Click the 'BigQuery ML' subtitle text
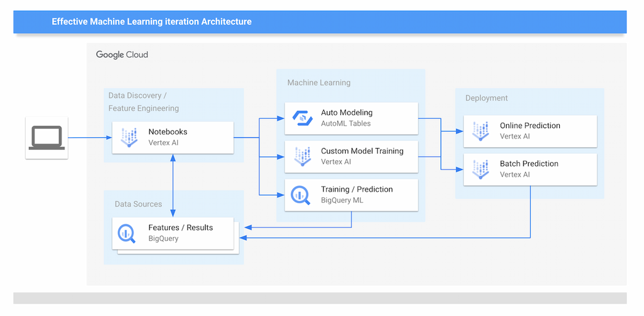The image size is (644, 316). point(342,200)
